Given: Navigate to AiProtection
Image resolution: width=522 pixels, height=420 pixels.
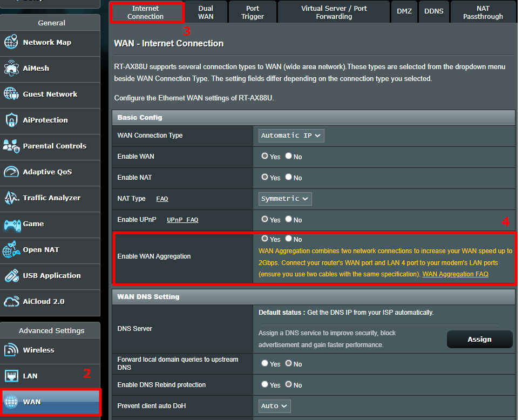Looking at the screenshot, I should pos(45,120).
